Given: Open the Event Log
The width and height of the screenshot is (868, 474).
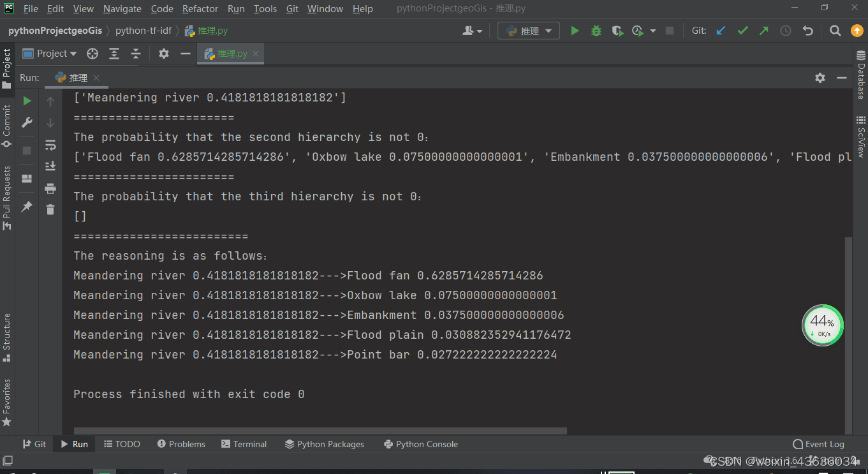Looking at the screenshot, I should click(x=818, y=444).
